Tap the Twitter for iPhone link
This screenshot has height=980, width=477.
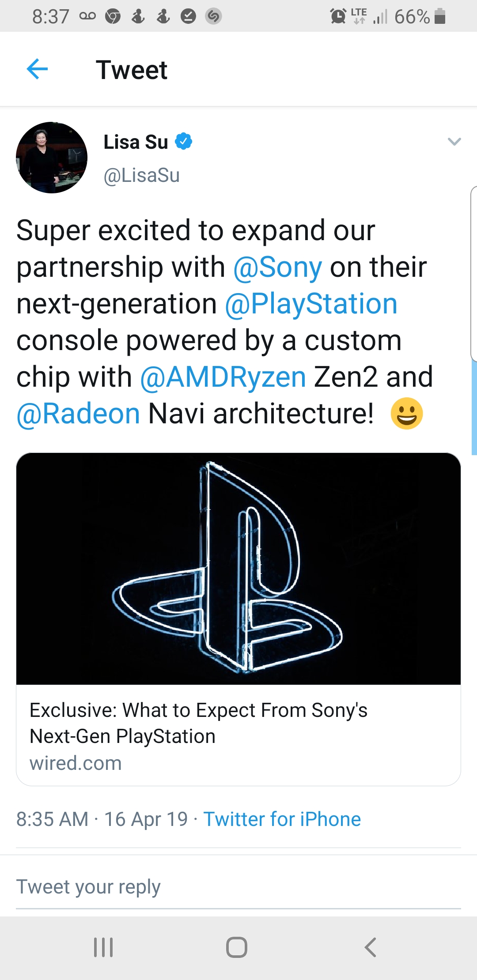point(282,819)
